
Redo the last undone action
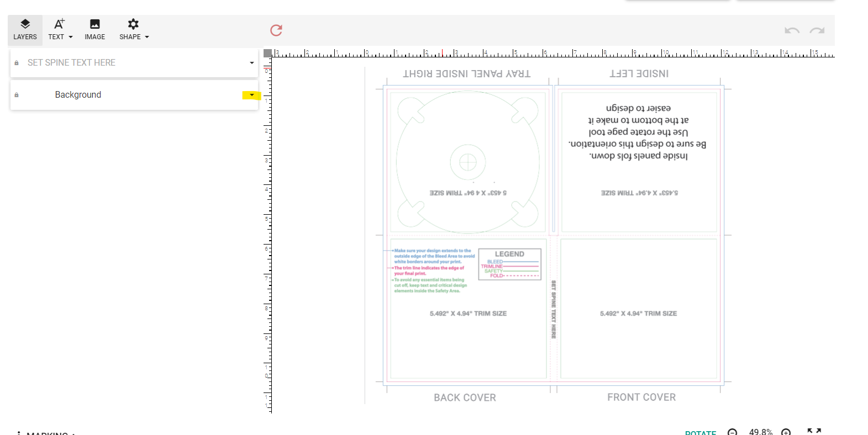[817, 30]
